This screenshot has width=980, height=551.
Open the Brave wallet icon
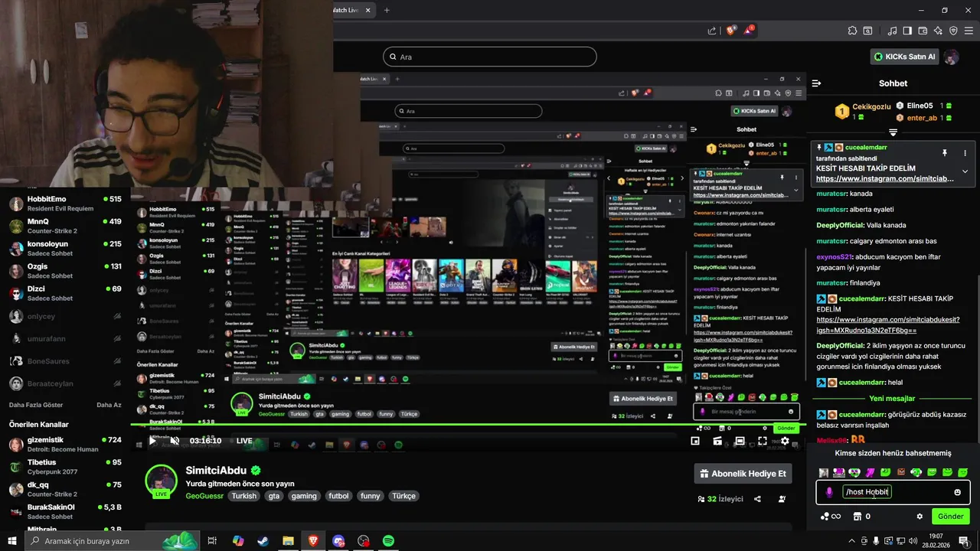point(923,31)
